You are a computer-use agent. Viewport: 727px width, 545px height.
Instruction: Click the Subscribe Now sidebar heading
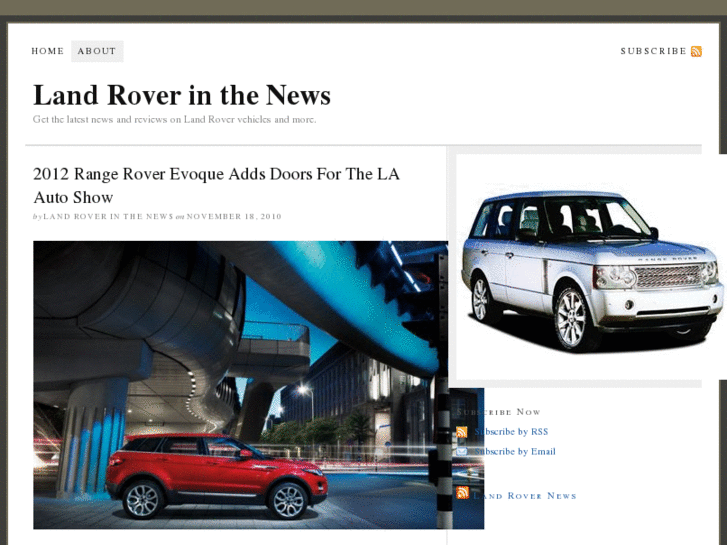[498, 412]
